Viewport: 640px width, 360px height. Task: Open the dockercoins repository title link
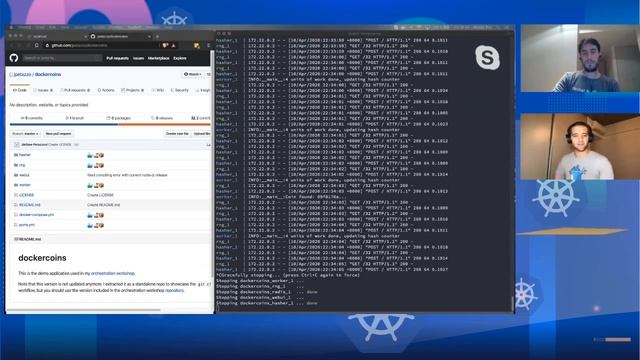tap(48, 74)
